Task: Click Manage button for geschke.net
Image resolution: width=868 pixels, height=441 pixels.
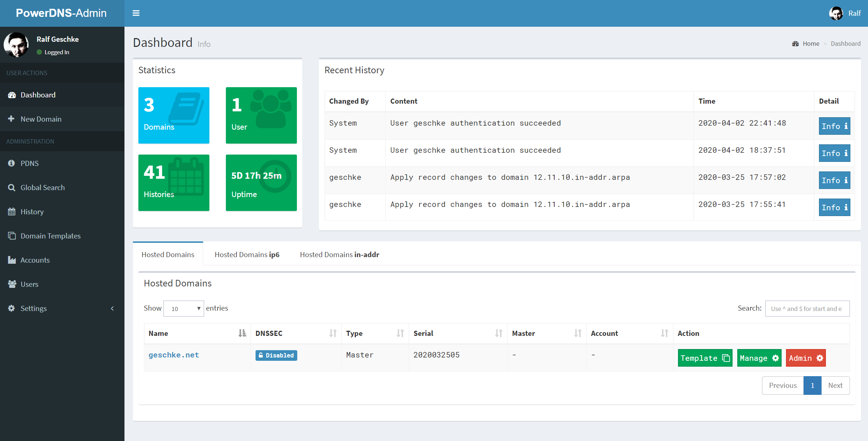Action: pyautogui.click(x=759, y=358)
